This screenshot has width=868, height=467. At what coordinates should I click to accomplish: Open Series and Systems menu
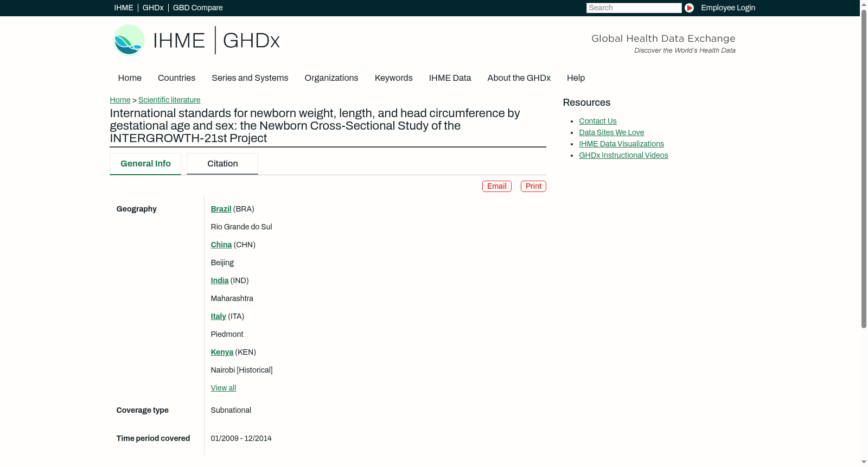pos(250,78)
